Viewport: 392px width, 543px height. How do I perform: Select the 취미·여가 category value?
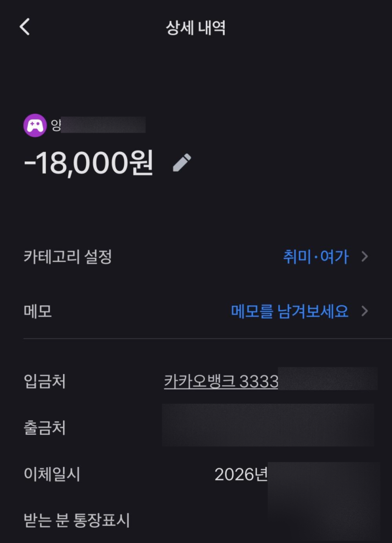(316, 257)
